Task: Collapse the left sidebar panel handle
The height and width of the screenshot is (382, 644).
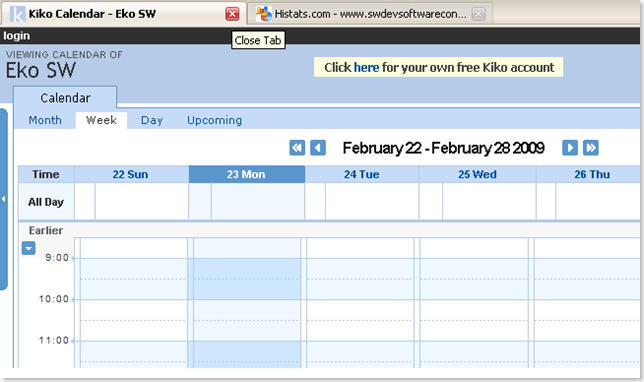Action: (x=3, y=199)
